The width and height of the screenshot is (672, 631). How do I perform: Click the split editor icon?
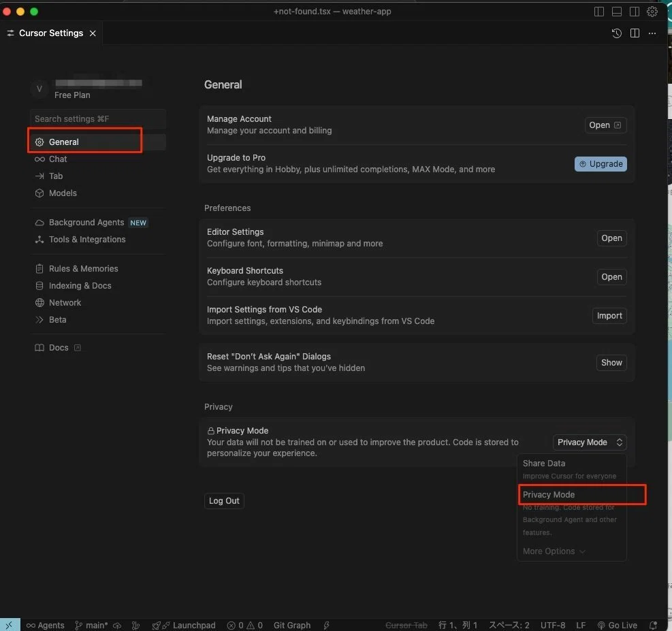[635, 33]
